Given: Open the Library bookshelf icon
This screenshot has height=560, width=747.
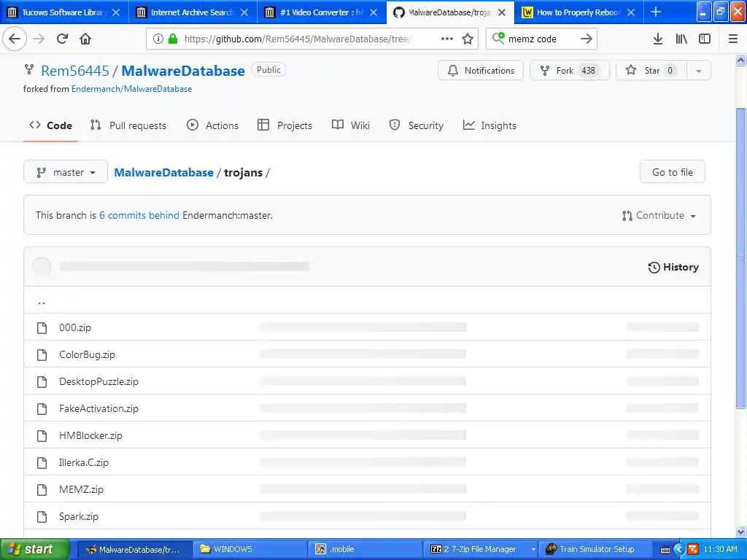Looking at the screenshot, I should pos(681,39).
